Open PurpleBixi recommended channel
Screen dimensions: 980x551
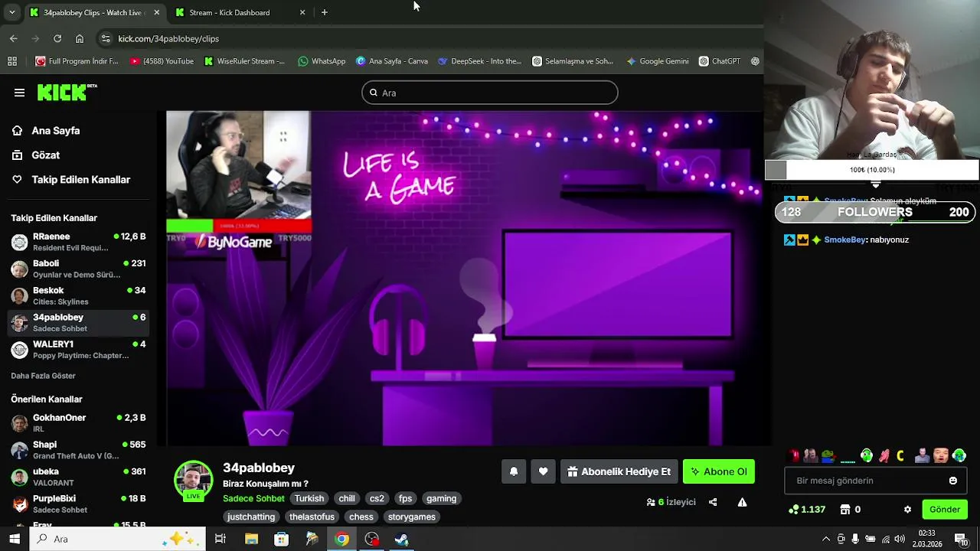78,504
